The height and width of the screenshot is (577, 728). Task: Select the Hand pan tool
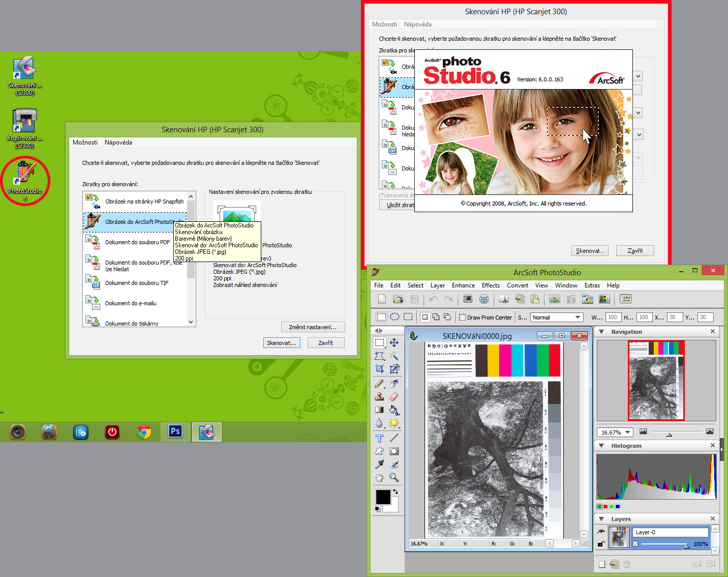379,477
